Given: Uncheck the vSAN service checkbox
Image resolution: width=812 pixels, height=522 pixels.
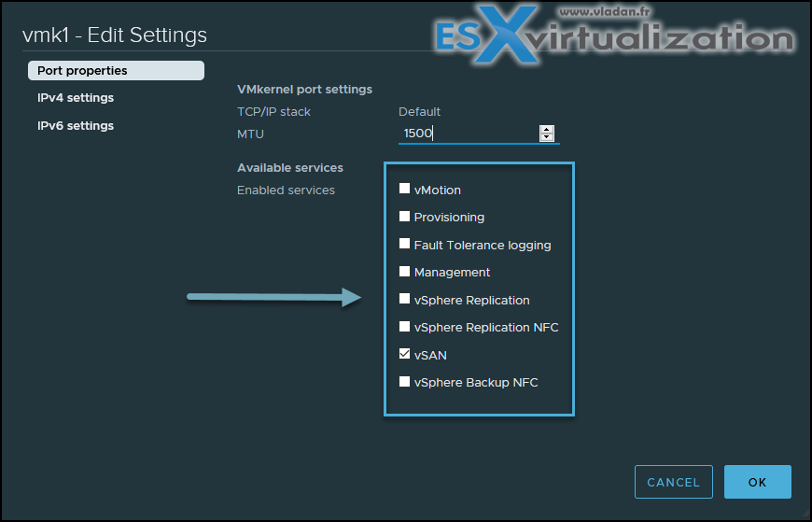Looking at the screenshot, I should click(404, 354).
